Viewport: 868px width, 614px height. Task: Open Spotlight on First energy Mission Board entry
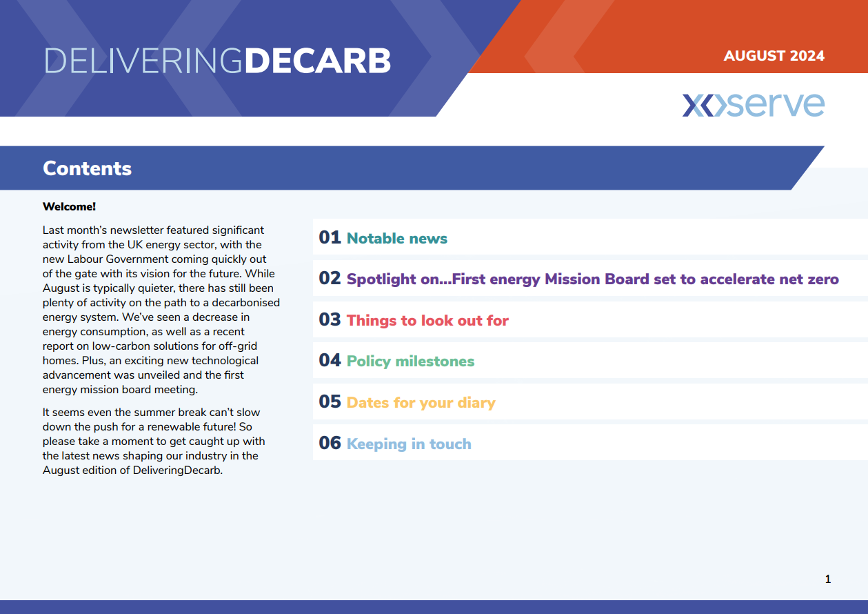point(590,279)
